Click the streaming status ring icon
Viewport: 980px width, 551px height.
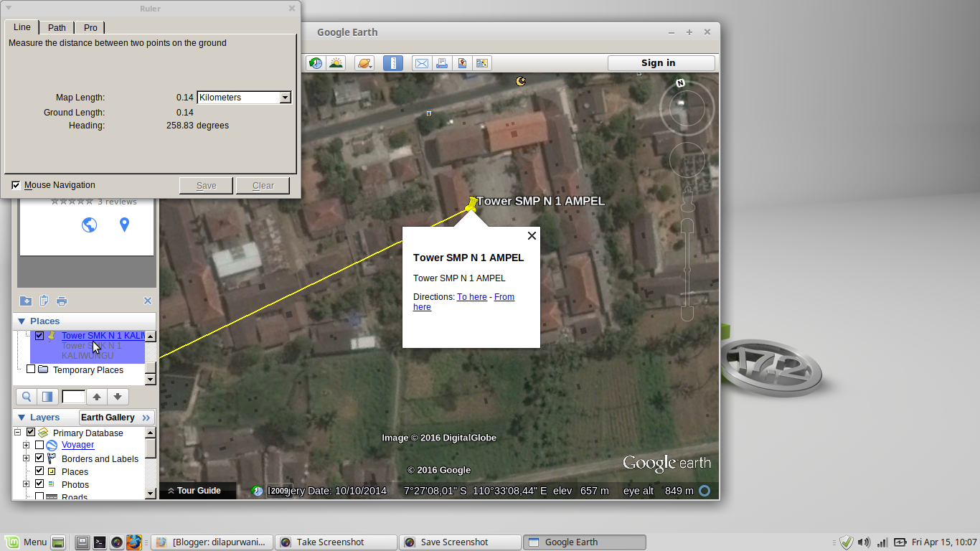pos(705,491)
